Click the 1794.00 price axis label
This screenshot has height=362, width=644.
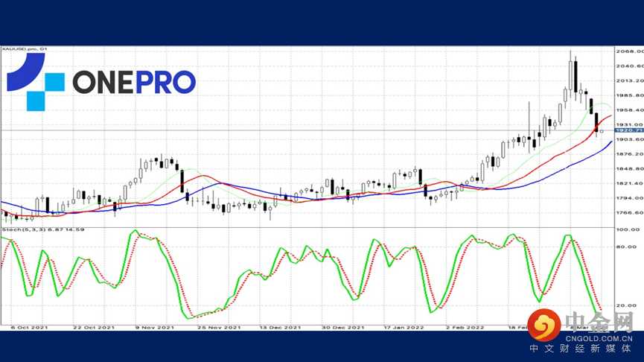(x=630, y=198)
